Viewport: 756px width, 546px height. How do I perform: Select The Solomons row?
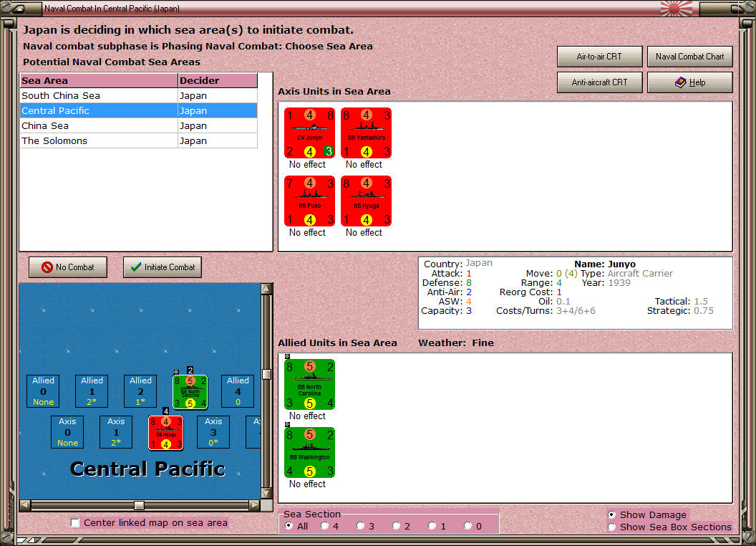pyautogui.click(x=138, y=140)
